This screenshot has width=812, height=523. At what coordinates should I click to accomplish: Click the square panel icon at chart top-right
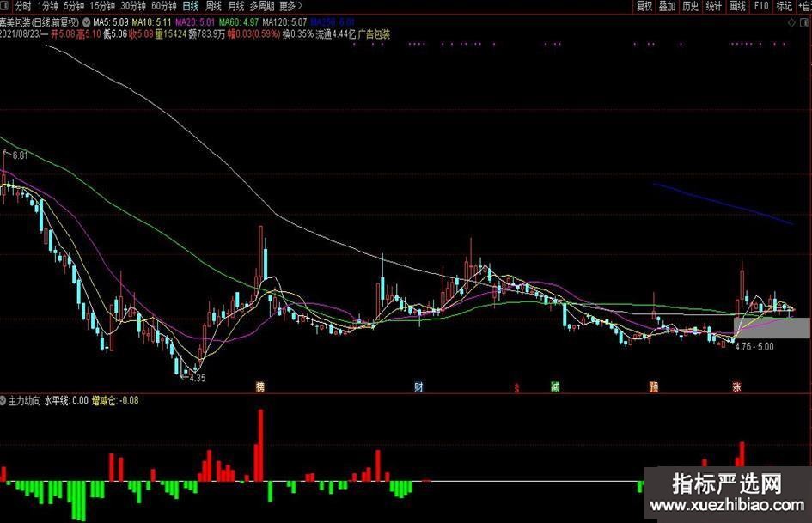click(805, 23)
